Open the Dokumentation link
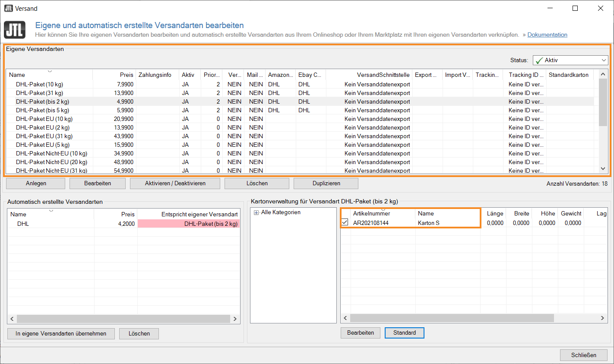The height and width of the screenshot is (364, 614). pyautogui.click(x=547, y=35)
